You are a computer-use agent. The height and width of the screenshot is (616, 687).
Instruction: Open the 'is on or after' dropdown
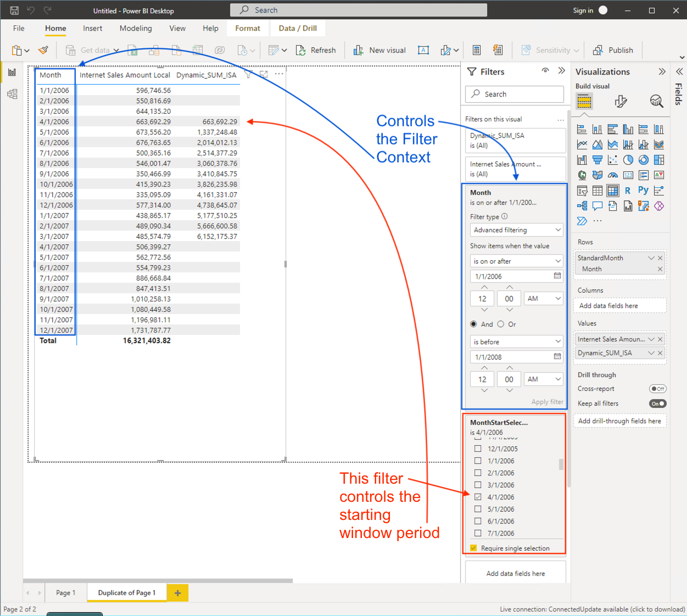click(516, 261)
